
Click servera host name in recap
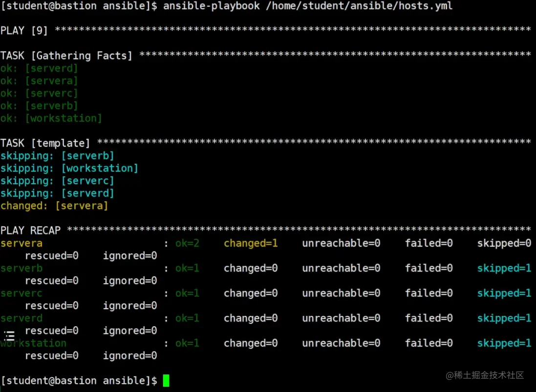21,244
